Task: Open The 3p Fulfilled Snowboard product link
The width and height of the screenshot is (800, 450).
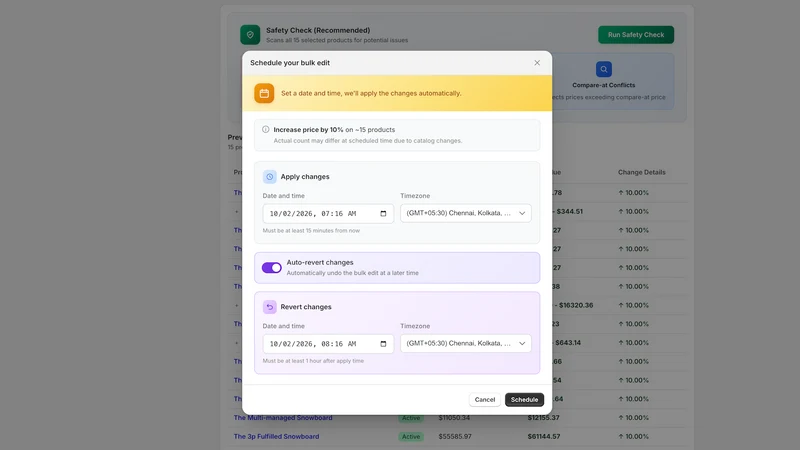Action: [x=276, y=436]
